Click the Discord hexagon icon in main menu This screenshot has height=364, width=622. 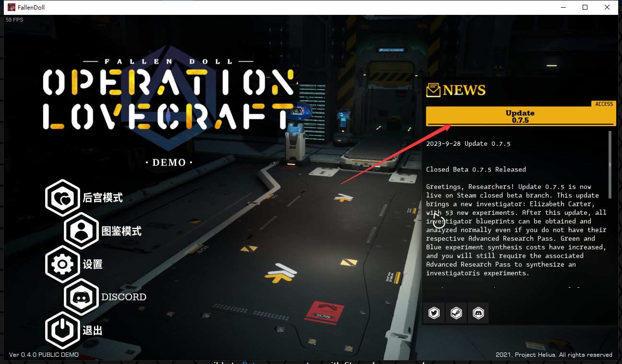[x=81, y=297]
